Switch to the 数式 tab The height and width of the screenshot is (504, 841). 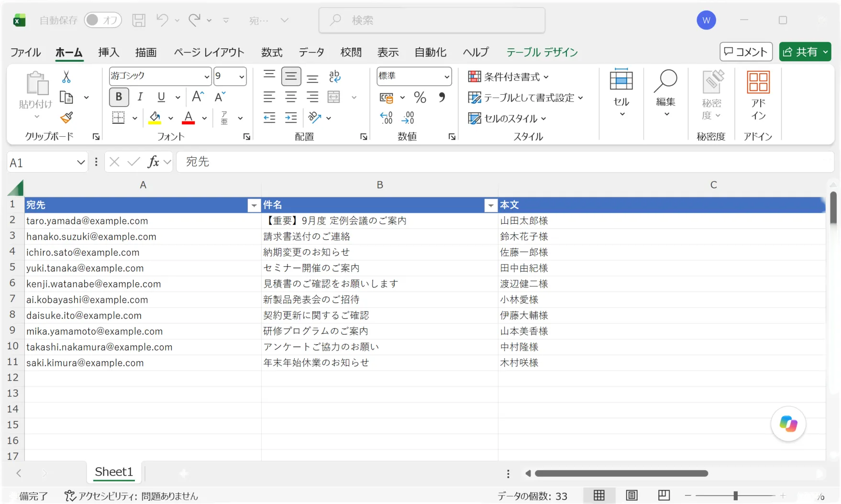click(x=272, y=52)
